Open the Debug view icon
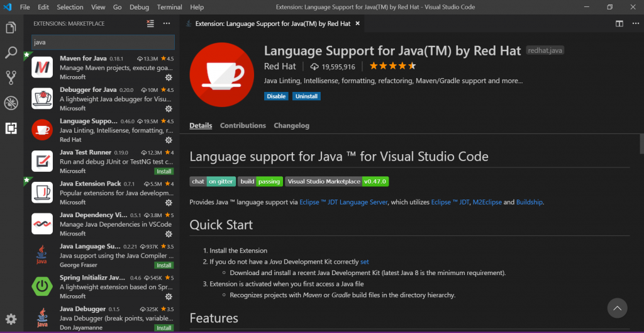This screenshot has width=644, height=333. (11, 103)
